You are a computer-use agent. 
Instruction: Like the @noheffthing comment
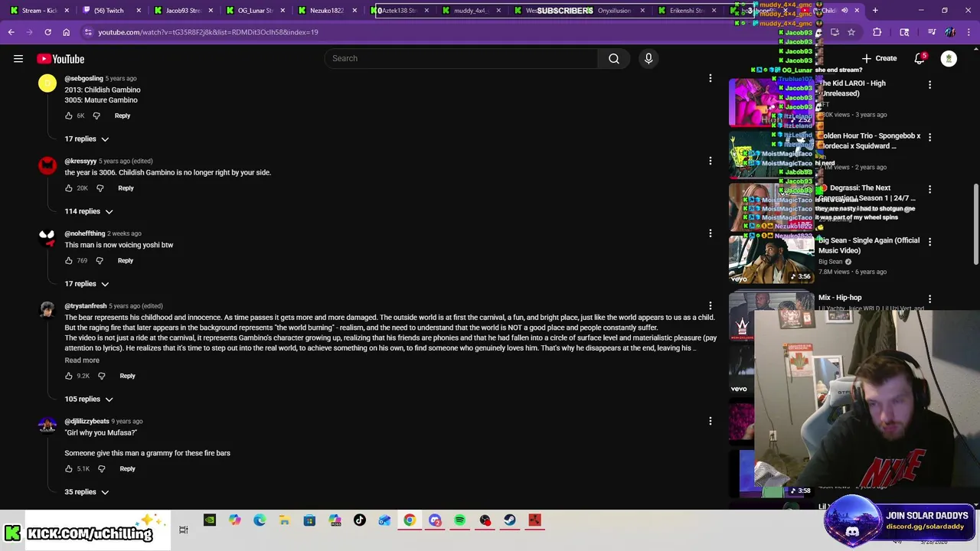[69, 261]
